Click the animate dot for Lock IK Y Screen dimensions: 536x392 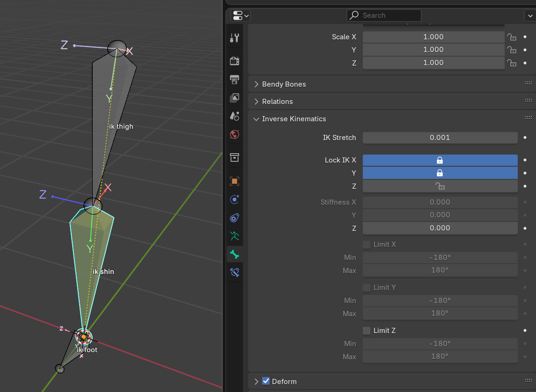(x=525, y=173)
